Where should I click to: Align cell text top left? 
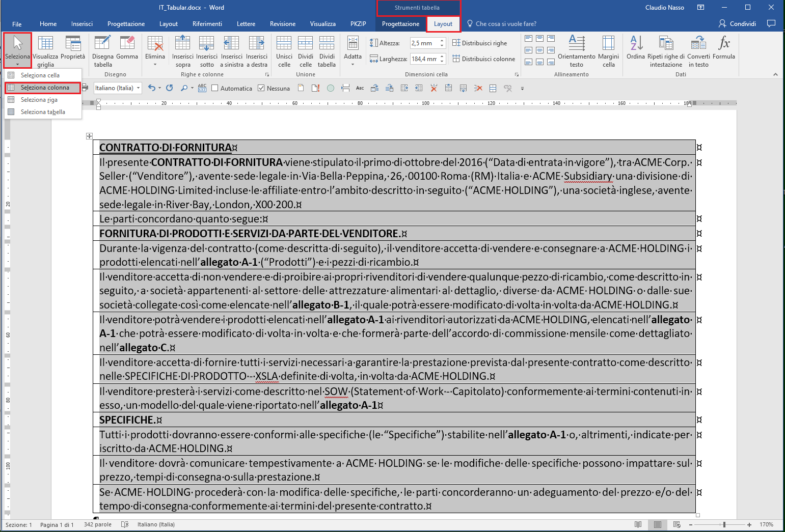coord(528,39)
